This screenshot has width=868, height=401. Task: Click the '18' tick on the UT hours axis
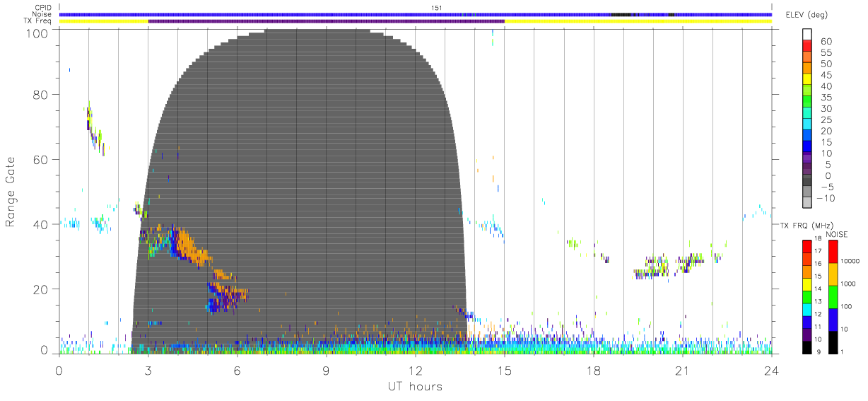pos(593,370)
